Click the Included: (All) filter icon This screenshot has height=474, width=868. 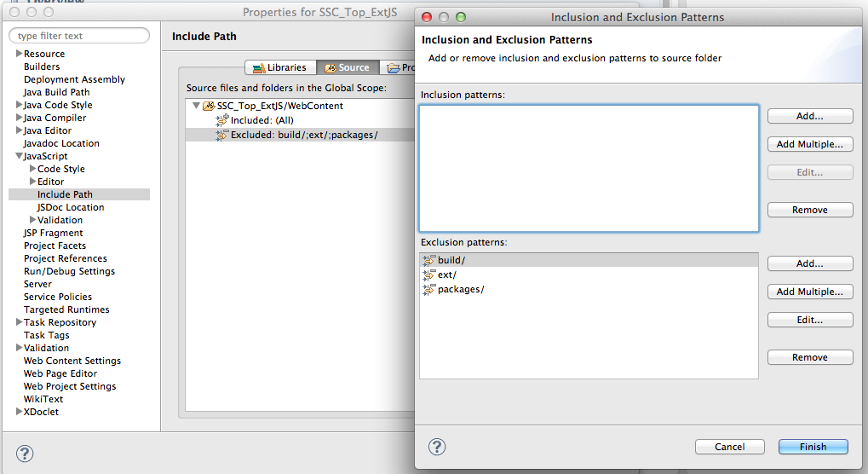(x=222, y=120)
